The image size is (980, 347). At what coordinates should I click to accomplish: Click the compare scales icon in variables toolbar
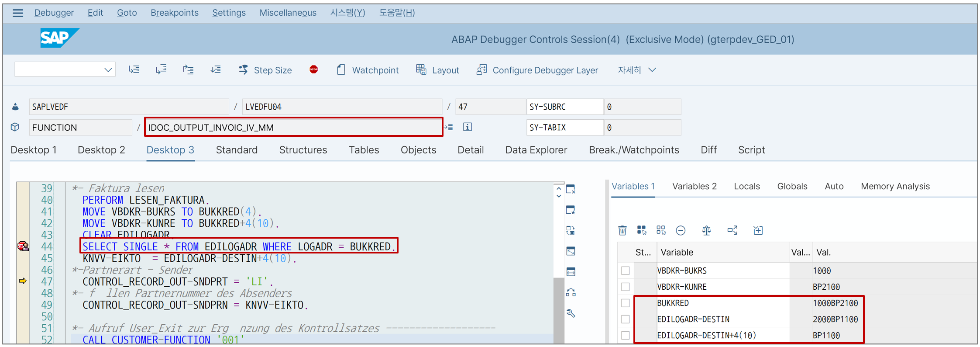pyautogui.click(x=706, y=230)
